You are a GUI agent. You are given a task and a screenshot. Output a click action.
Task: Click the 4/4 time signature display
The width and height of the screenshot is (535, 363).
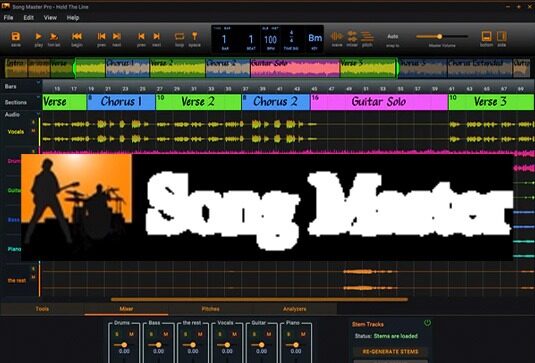(x=291, y=37)
